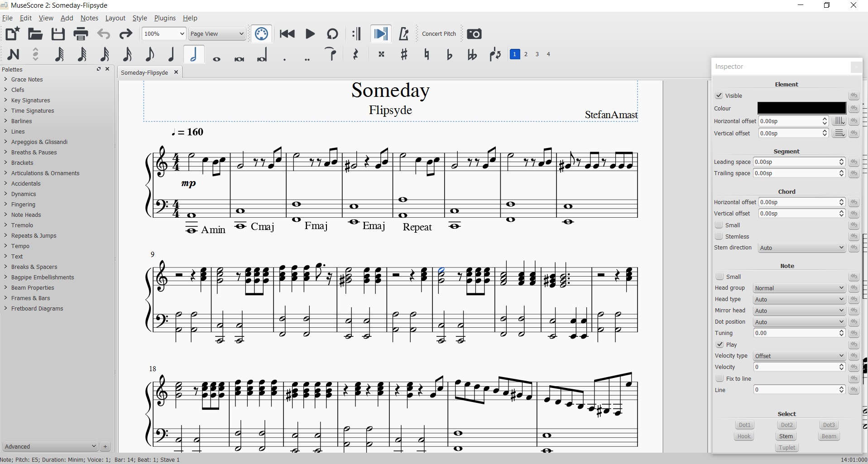The width and height of the screenshot is (868, 464).
Task: Open the Velocity type dropdown
Action: 799,356
